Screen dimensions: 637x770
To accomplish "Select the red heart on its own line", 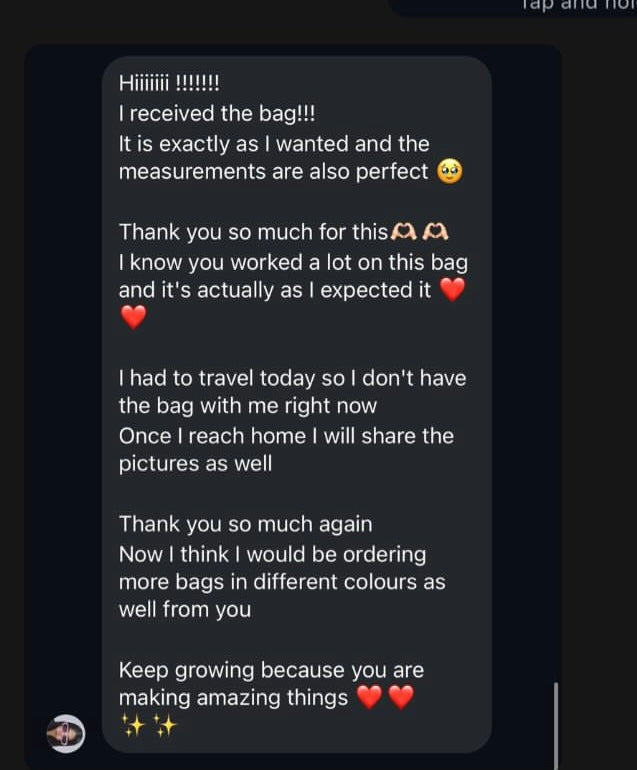I will pyautogui.click(x=133, y=318).
